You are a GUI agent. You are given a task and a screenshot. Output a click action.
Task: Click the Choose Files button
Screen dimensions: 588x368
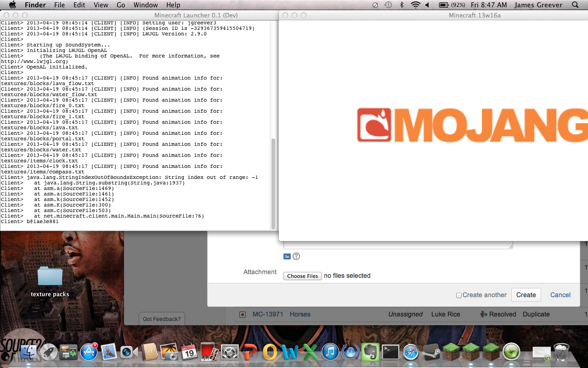pyautogui.click(x=303, y=276)
